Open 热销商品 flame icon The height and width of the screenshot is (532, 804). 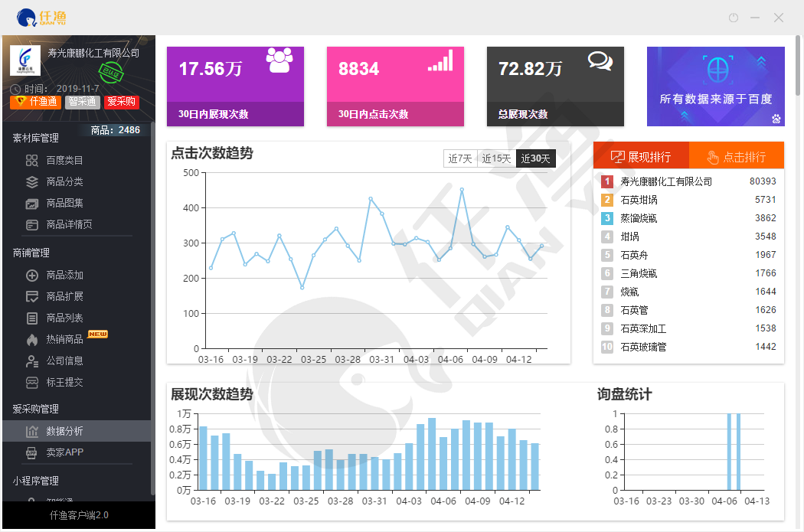[x=32, y=339]
